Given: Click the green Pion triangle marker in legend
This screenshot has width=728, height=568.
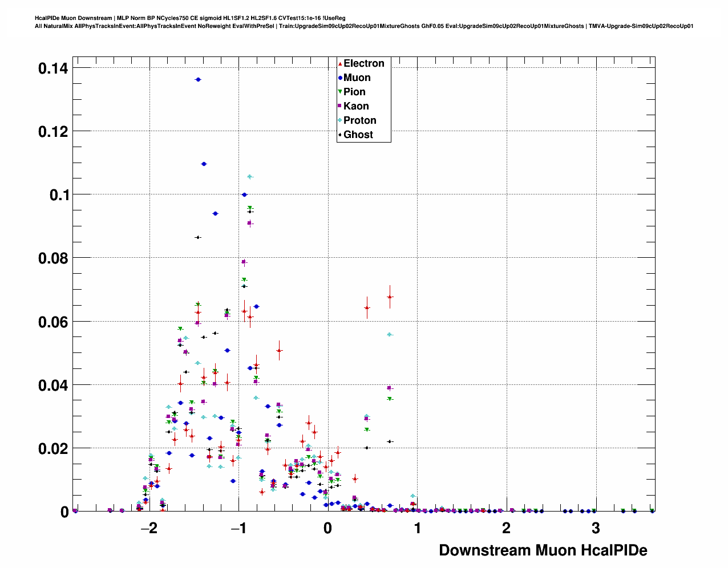Looking at the screenshot, I should coord(340,92).
